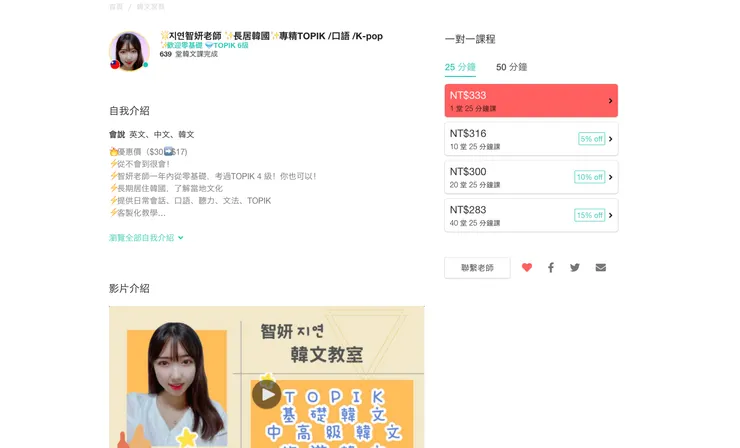Click the 客製化教學 intro line
Image resolution: width=740 pixels, height=448 pixels.
click(x=137, y=213)
